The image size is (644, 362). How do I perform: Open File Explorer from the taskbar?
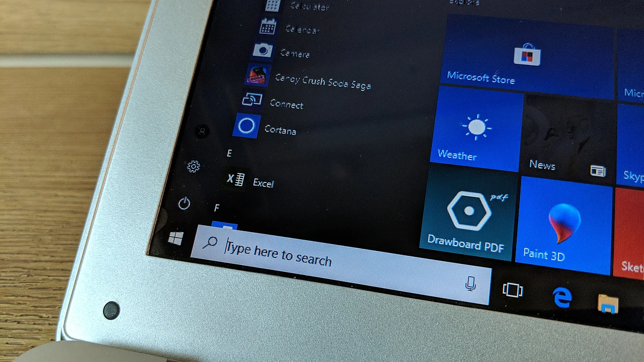[x=608, y=303]
